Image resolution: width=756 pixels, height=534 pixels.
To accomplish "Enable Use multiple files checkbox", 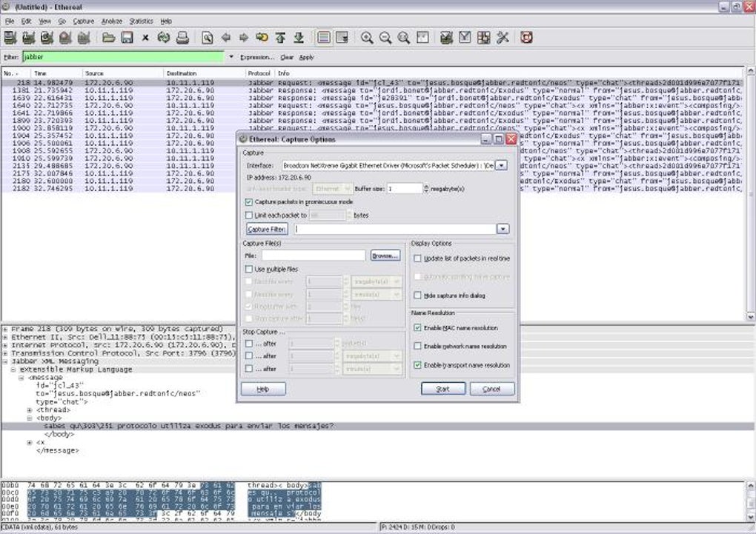I will coord(249,269).
